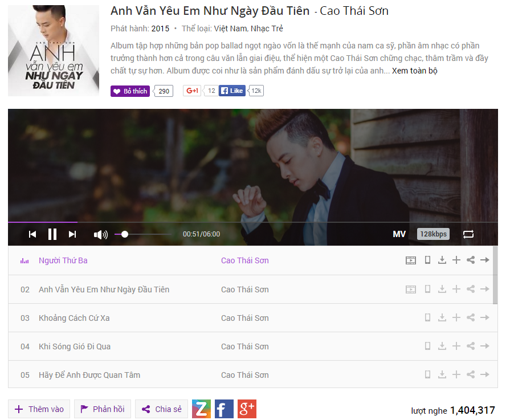This screenshot has height=420, width=510.
Task: Share album via Zalo icon
Action: coord(201,409)
